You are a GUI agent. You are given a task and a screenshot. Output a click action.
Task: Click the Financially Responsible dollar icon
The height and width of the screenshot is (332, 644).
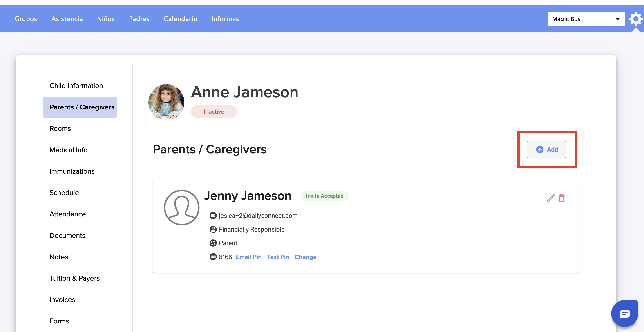point(213,229)
